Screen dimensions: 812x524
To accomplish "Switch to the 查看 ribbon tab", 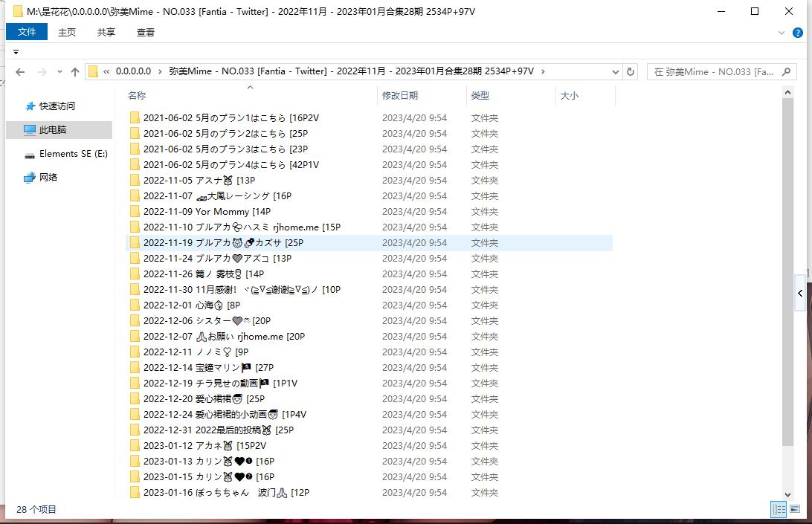I will [146, 32].
